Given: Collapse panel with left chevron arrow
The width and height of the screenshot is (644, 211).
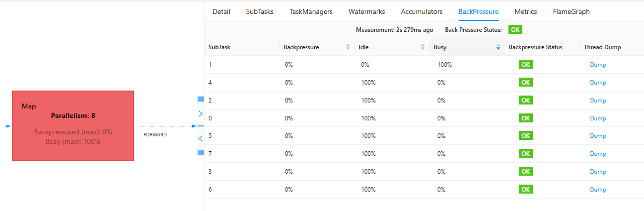Looking at the screenshot, I should (x=201, y=138).
